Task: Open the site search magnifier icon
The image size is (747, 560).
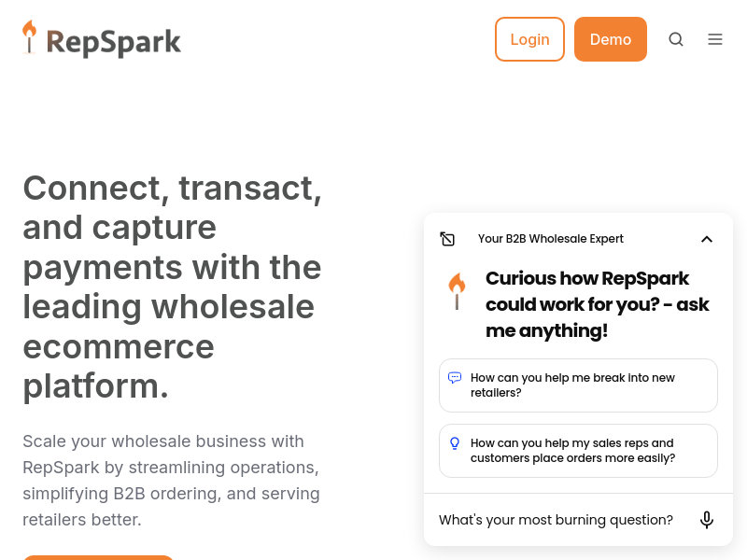Action: 676,39
